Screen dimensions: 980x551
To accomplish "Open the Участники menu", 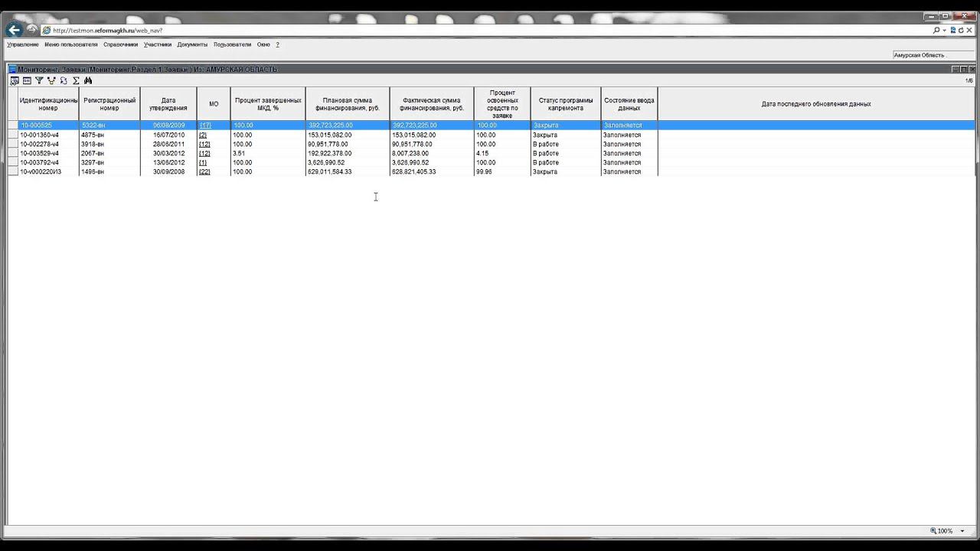I will 158,44.
